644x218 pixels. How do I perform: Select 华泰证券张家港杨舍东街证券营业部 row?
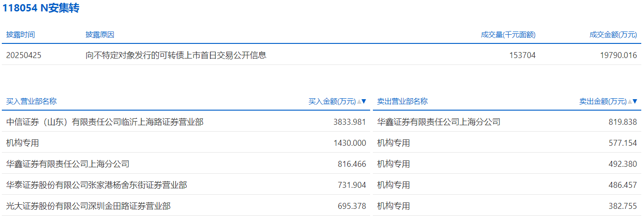coord(96,185)
